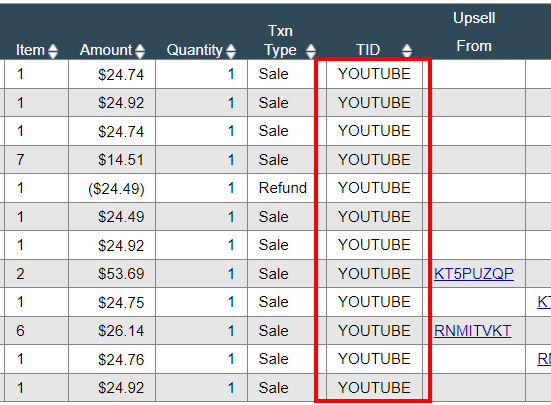Open the cut-off RN link in $24.76 row
Image resolution: width=551 pixels, height=405 pixels.
coord(544,359)
